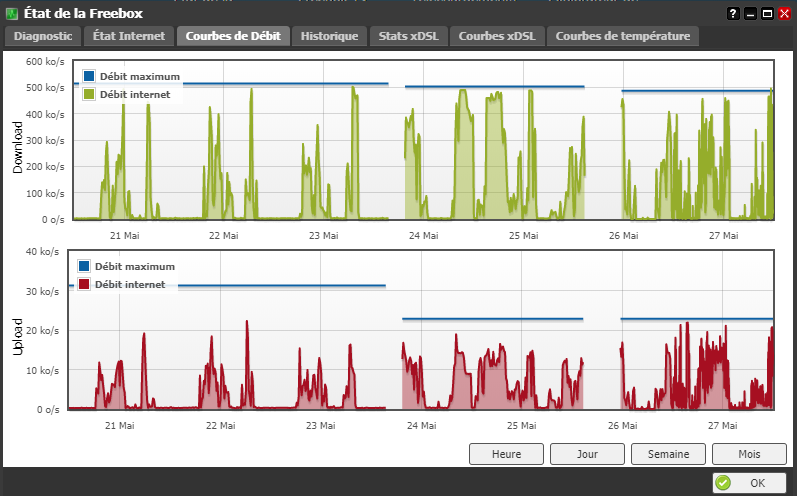797x496 pixels.
Task: Close the État de la Freebox window
Action: coord(784,14)
